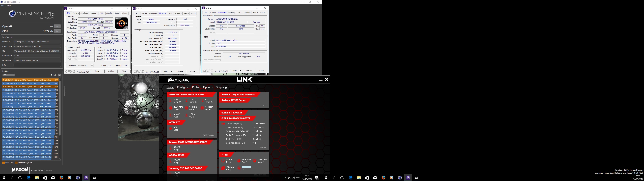The image size is (644, 181).
Task: Click the H110i LED color swatch
Action: (x=246, y=167)
